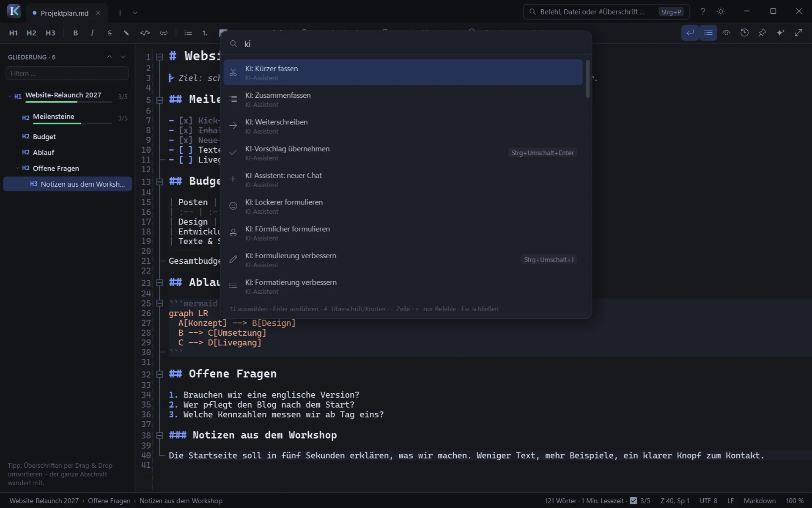
Task: Pin the current document
Action: pyautogui.click(x=763, y=33)
